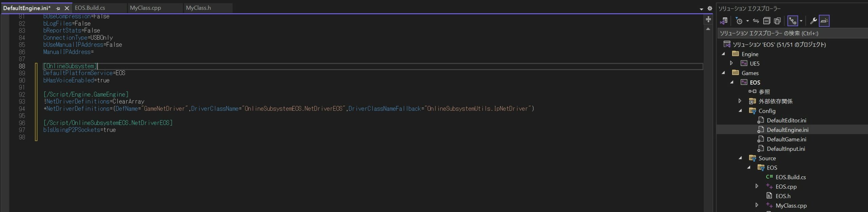Toggle preview selected items button
868x212 pixels.
coord(824,21)
